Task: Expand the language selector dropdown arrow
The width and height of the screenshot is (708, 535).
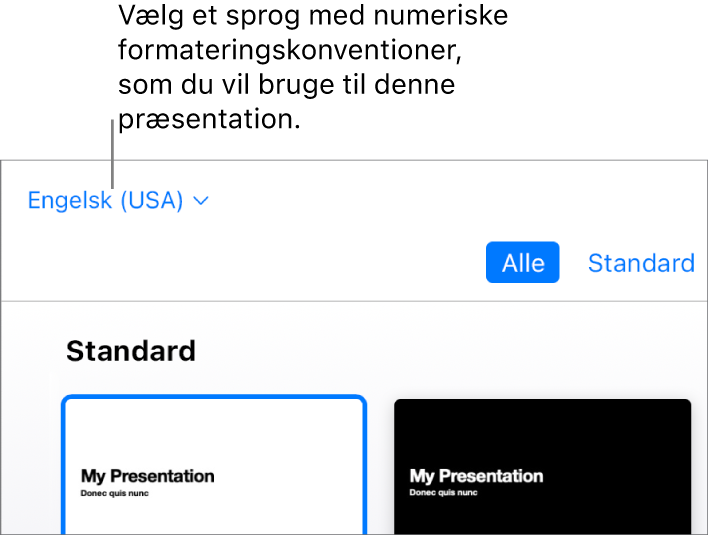Action: [201, 201]
